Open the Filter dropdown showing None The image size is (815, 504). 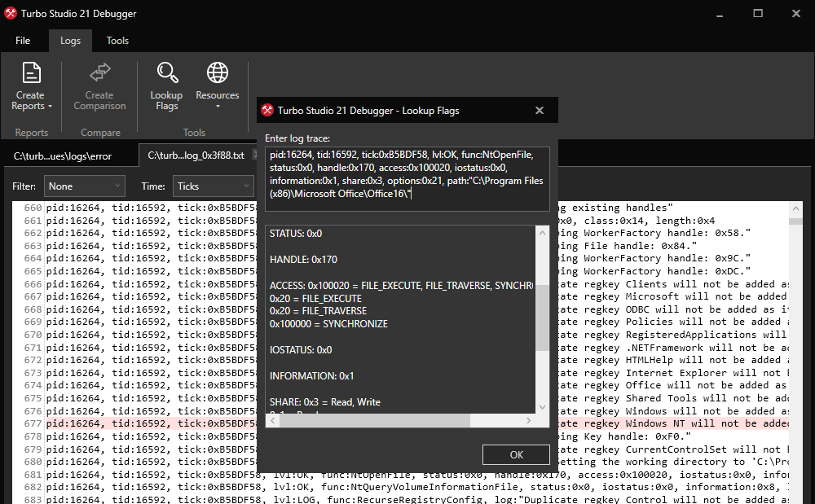[x=84, y=186]
